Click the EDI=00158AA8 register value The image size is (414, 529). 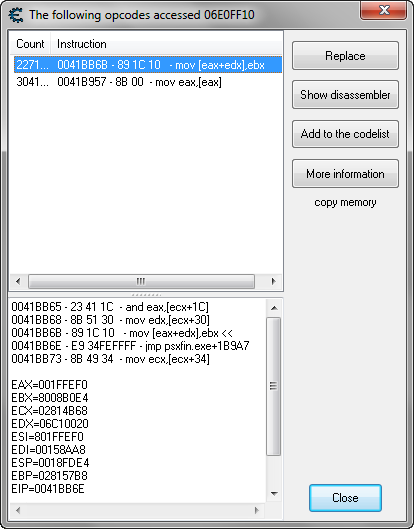click(x=48, y=450)
